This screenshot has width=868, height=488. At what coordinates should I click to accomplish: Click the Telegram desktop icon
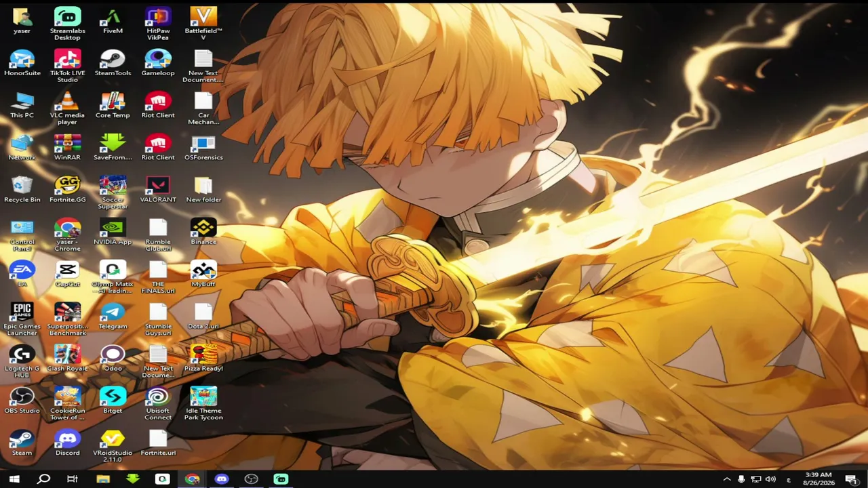(113, 315)
